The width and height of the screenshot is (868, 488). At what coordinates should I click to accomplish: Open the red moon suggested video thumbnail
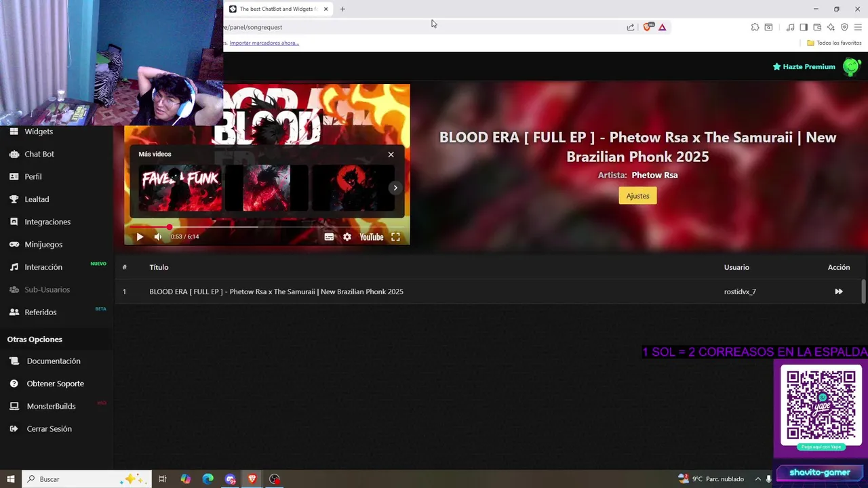[353, 188]
